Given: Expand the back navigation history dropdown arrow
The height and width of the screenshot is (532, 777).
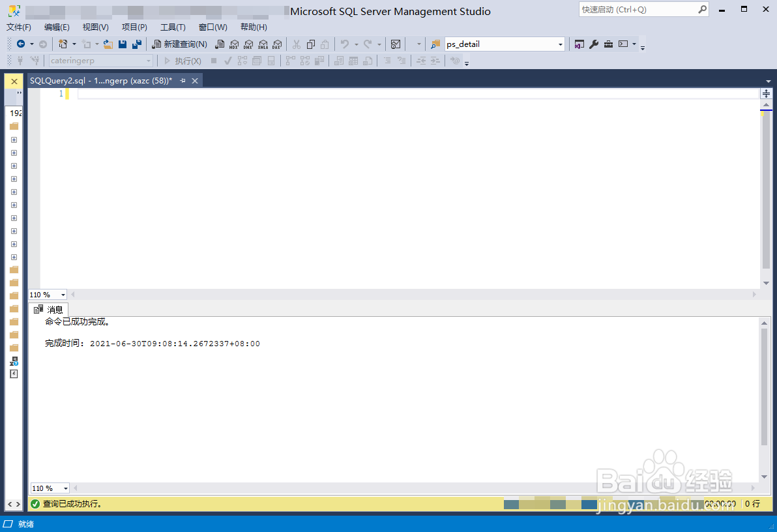Looking at the screenshot, I should point(32,44).
